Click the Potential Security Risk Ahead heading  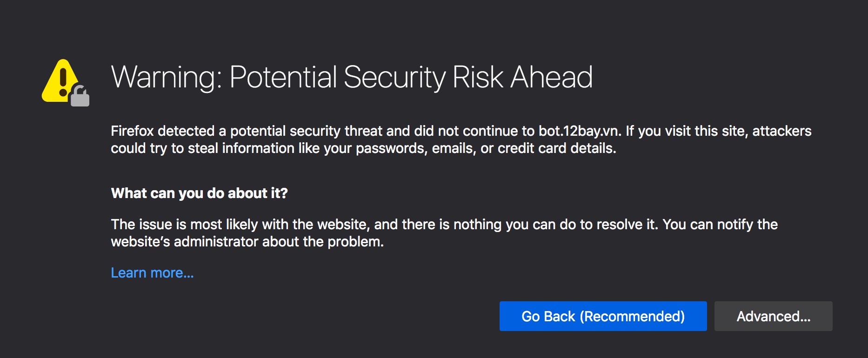(411, 77)
